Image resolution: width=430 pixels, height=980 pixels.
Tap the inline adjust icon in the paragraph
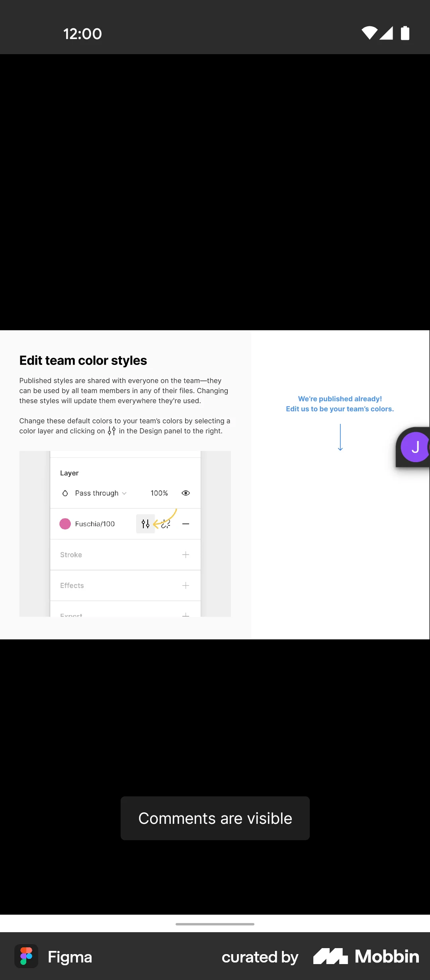(x=111, y=431)
